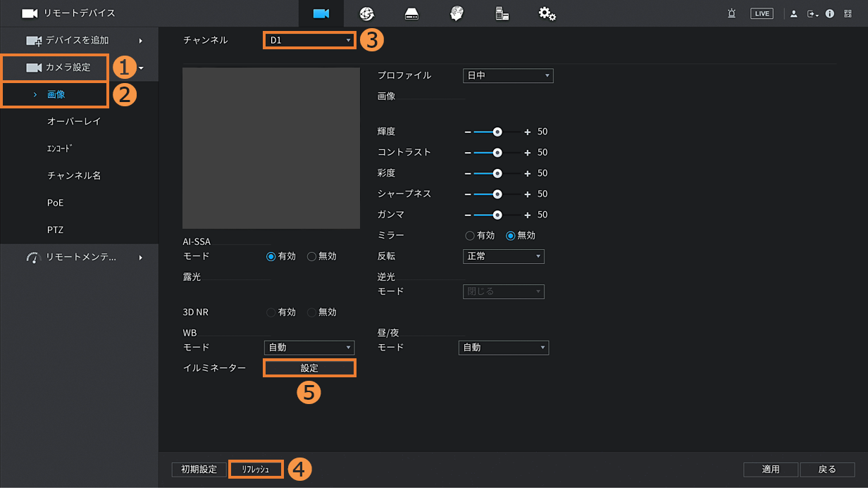Open the プロファイル dropdown showing 日中
This screenshot has width=868, height=504.
point(507,76)
